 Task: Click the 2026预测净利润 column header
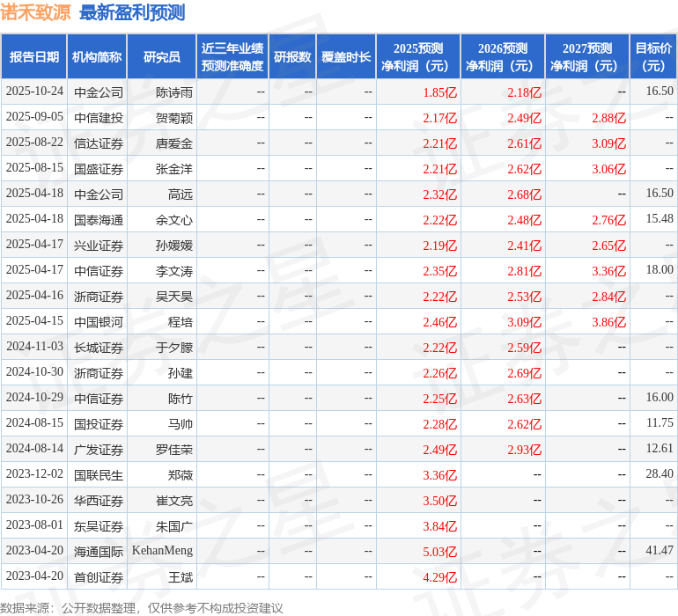coord(503,57)
